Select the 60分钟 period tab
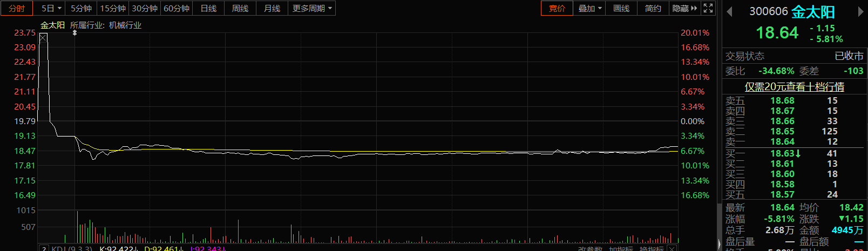 click(177, 8)
